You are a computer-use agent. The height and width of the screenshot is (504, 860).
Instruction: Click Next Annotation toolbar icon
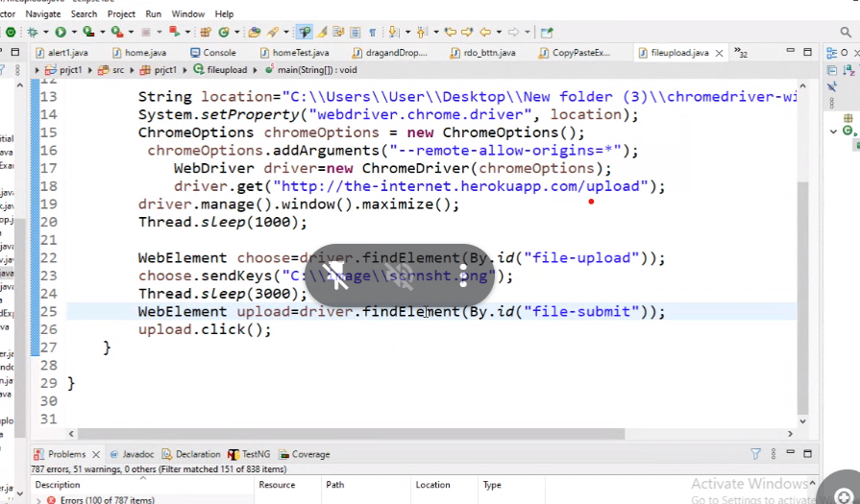coord(394,33)
